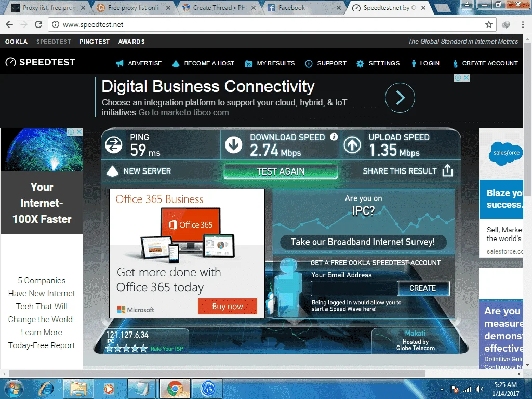Open MY RESULTS
532x399 pixels.
[270, 63]
